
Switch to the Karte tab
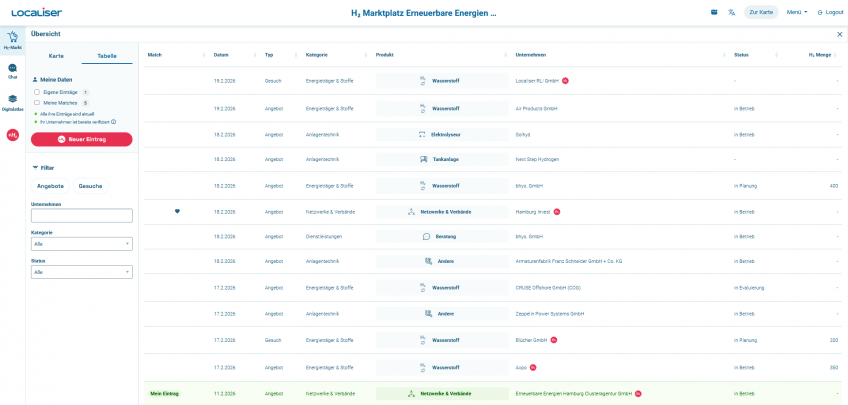coord(56,56)
